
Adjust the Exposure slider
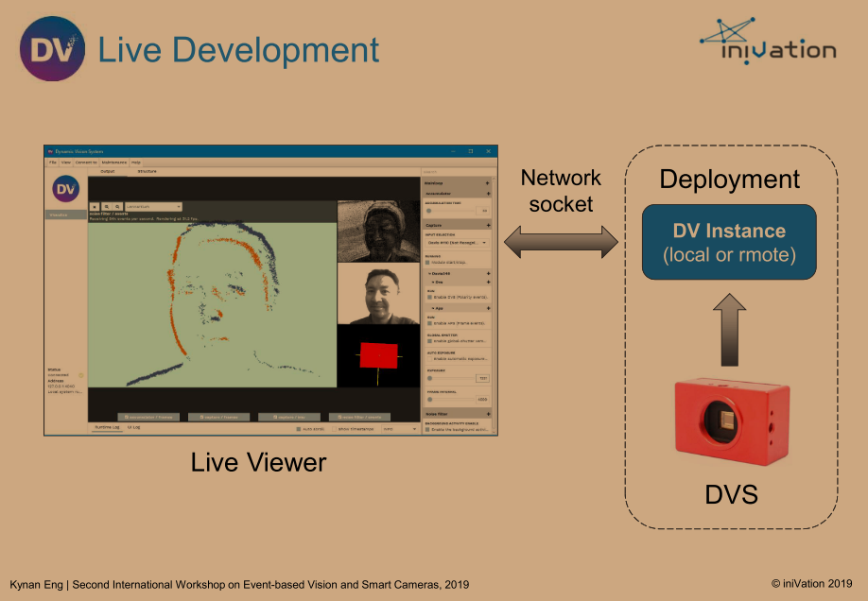click(451, 379)
